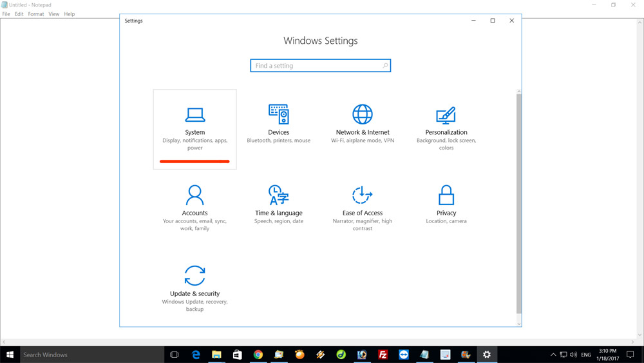Open the Notepad Format menu
This screenshot has width=644, height=363.
tap(35, 14)
